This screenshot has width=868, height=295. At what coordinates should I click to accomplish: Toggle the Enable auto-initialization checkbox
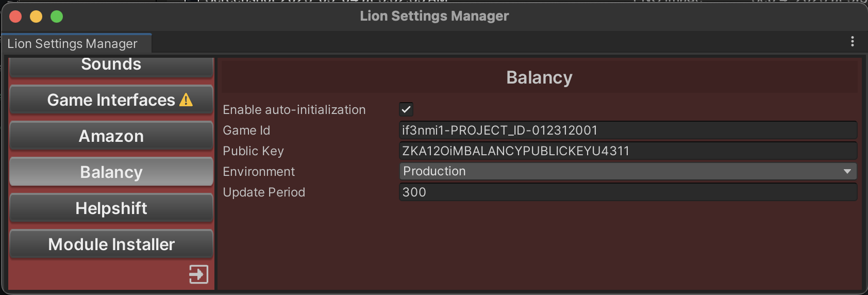click(x=406, y=109)
